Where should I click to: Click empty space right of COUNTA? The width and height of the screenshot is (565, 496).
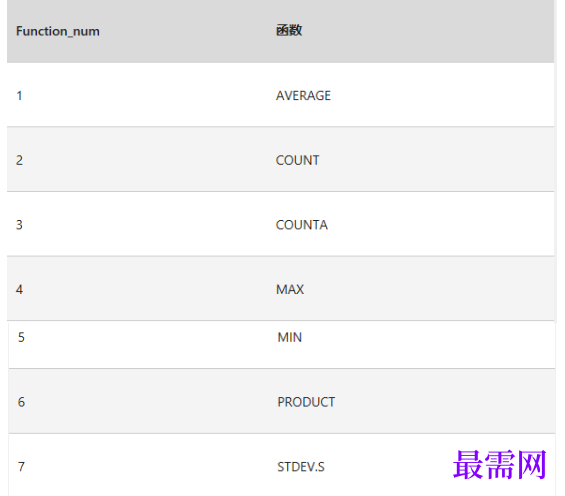coord(441,225)
